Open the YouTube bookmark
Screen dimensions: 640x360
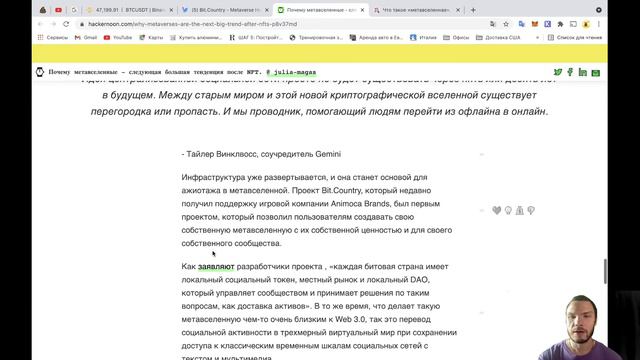pyautogui.click(x=118, y=38)
